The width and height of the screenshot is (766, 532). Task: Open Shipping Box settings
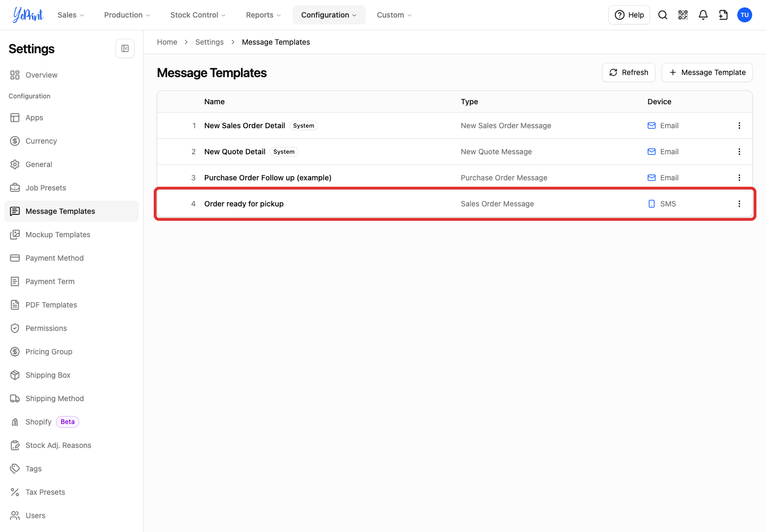[x=71, y=375]
